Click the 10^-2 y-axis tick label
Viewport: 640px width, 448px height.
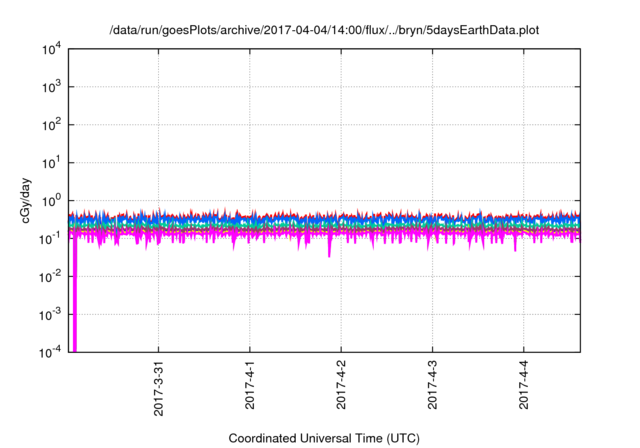(x=51, y=277)
